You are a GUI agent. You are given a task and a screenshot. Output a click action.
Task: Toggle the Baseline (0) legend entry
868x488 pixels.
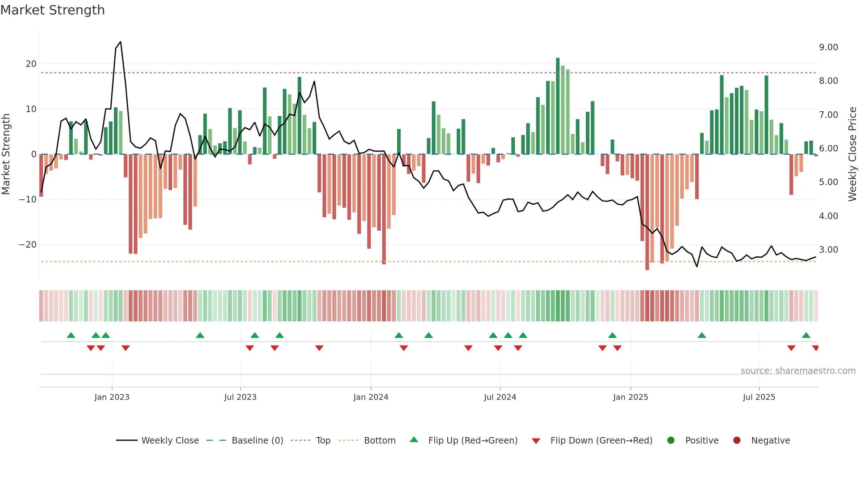pyautogui.click(x=245, y=440)
